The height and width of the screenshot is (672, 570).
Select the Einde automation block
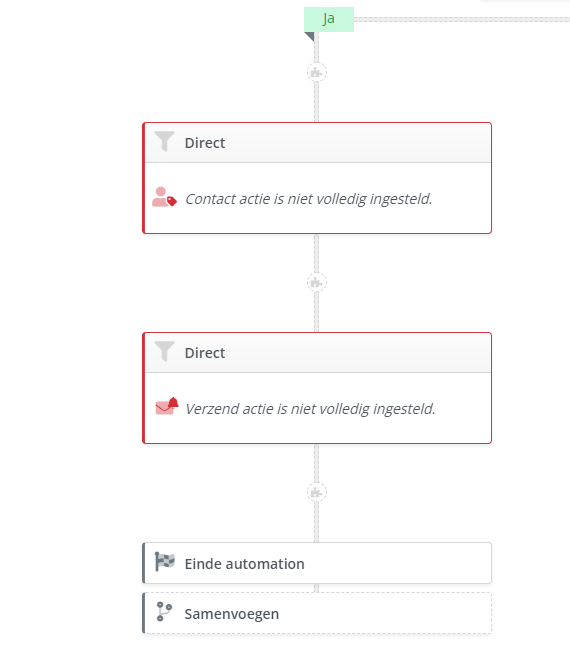coord(317,563)
